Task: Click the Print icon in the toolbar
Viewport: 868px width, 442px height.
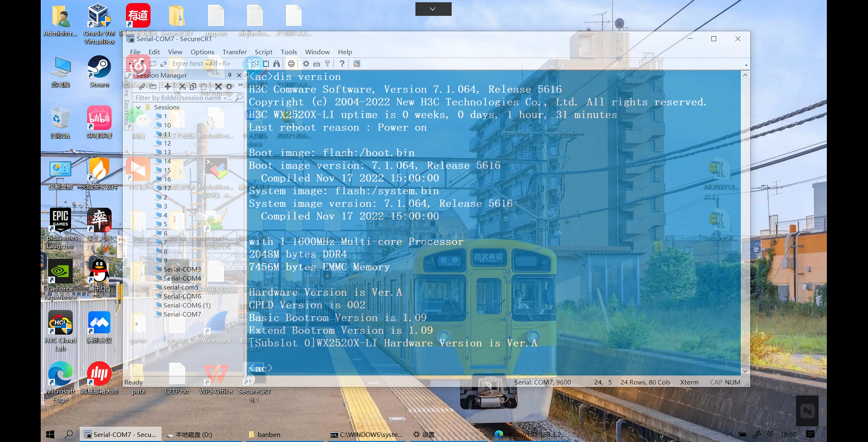Action: pos(291,64)
